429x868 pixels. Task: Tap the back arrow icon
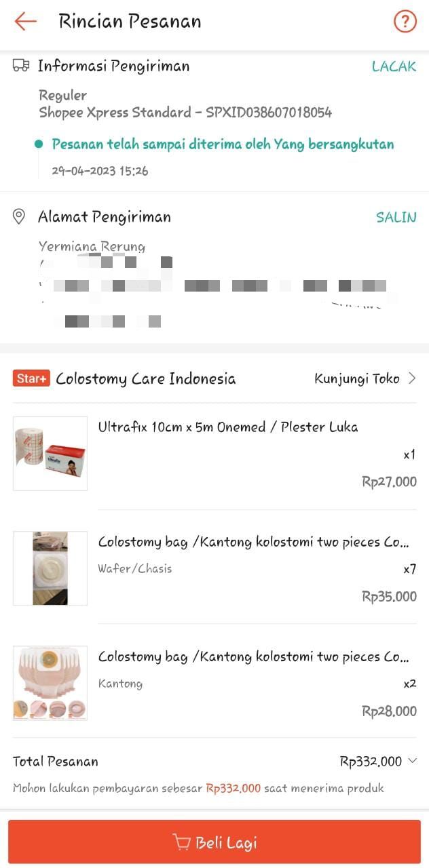click(x=25, y=22)
